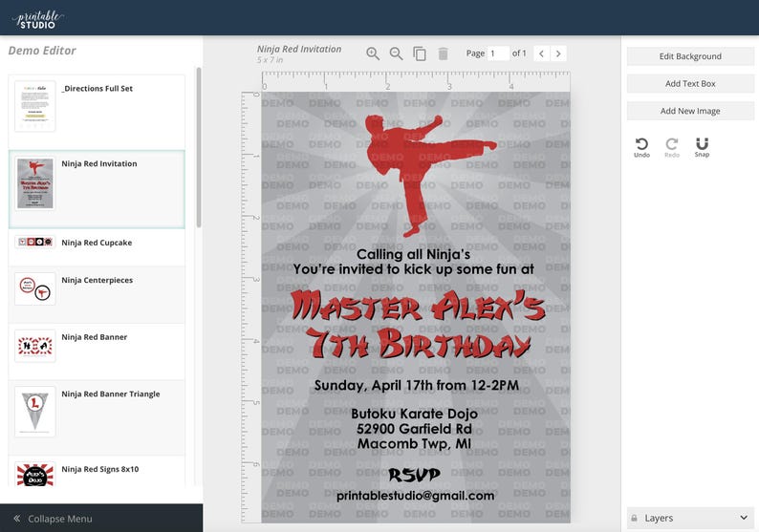
Task: Click the "Ninja Red Invitation" document title
Action: point(299,49)
